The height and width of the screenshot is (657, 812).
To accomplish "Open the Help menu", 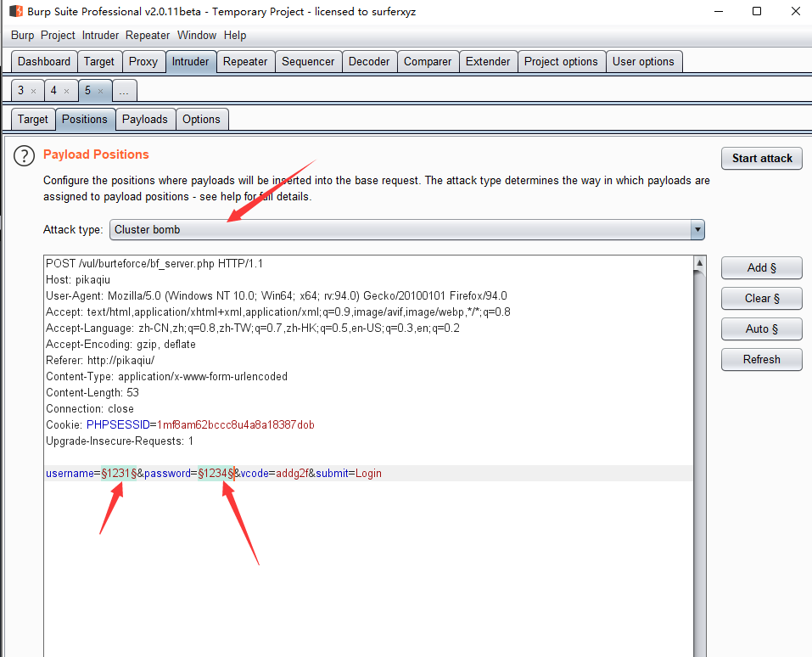I will click(x=235, y=36).
